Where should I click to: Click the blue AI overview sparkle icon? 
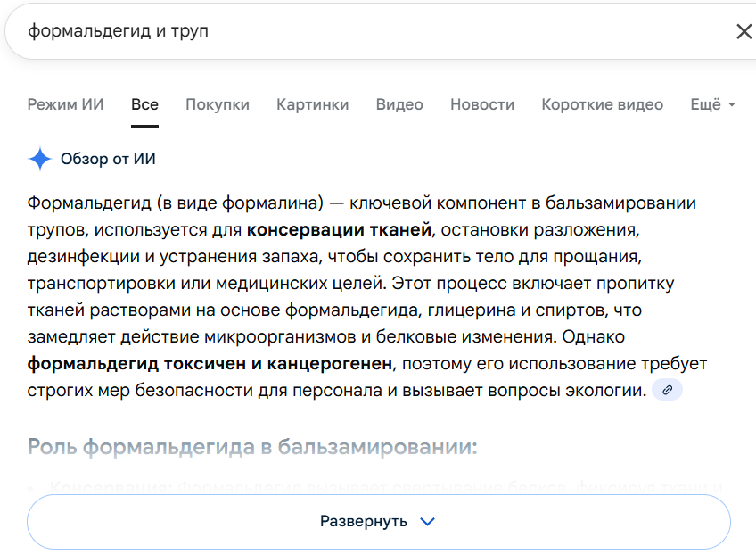(x=40, y=160)
